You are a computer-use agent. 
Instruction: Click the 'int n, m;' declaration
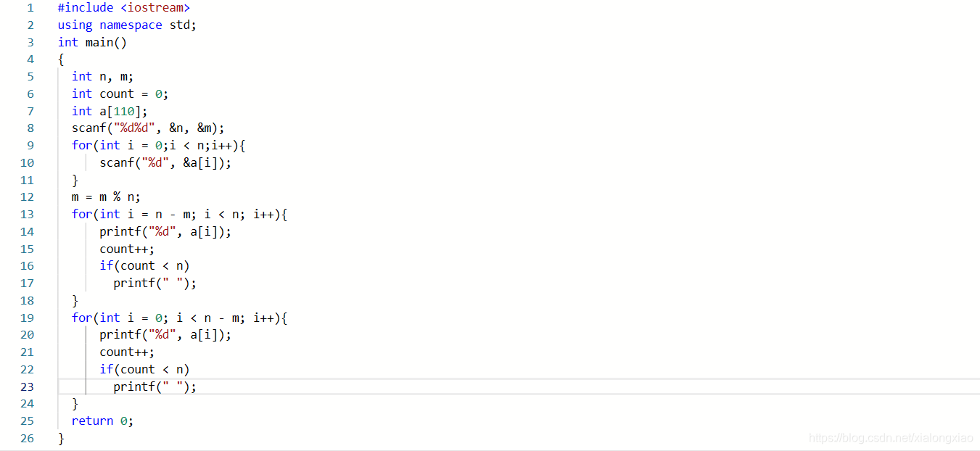tap(102, 76)
